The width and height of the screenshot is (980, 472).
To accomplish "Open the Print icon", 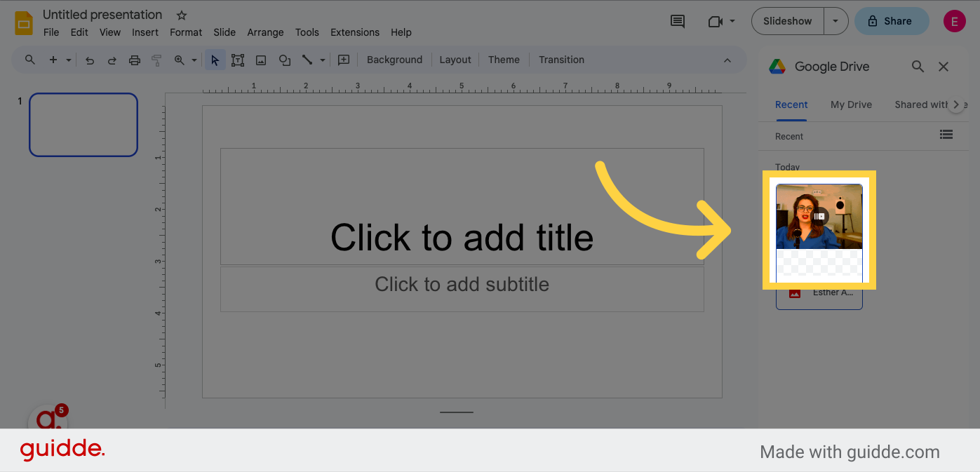I will [x=134, y=60].
